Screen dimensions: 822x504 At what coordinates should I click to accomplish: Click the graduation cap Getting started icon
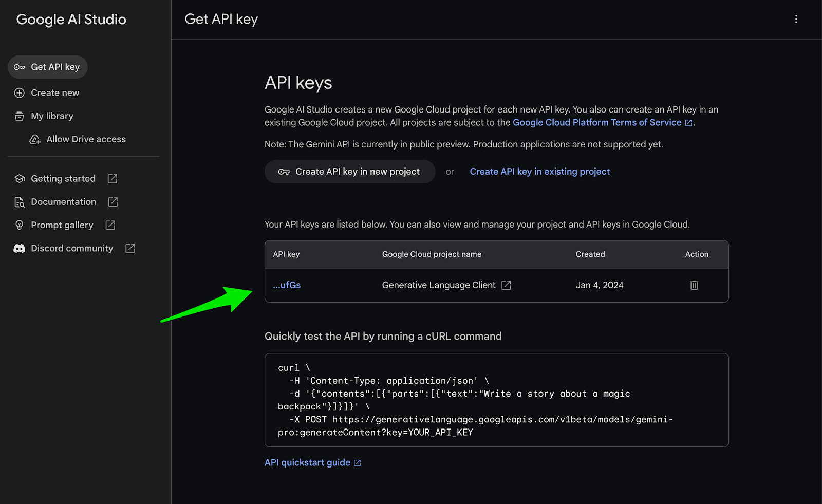pyautogui.click(x=20, y=179)
